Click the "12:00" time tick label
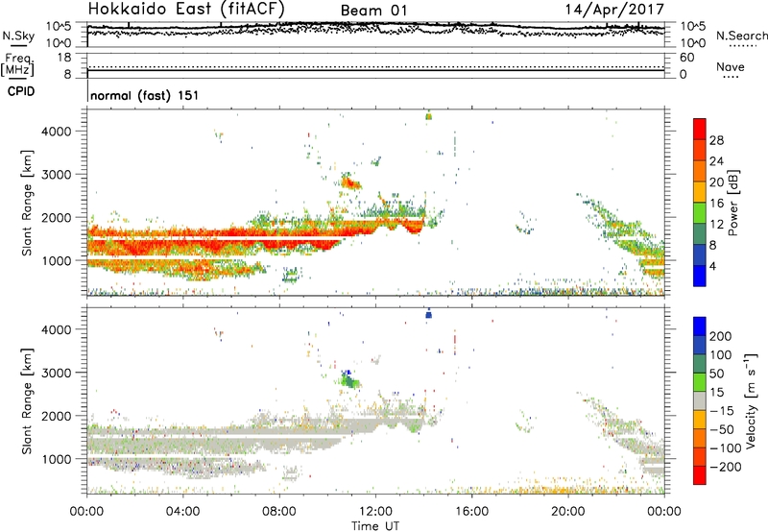The width and height of the screenshot is (768, 532). 375,512
